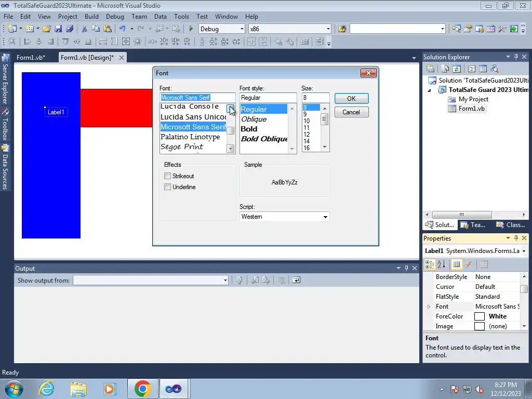
Task: Toggle Word Wrap icon in the Output panel
Action: click(x=296, y=280)
